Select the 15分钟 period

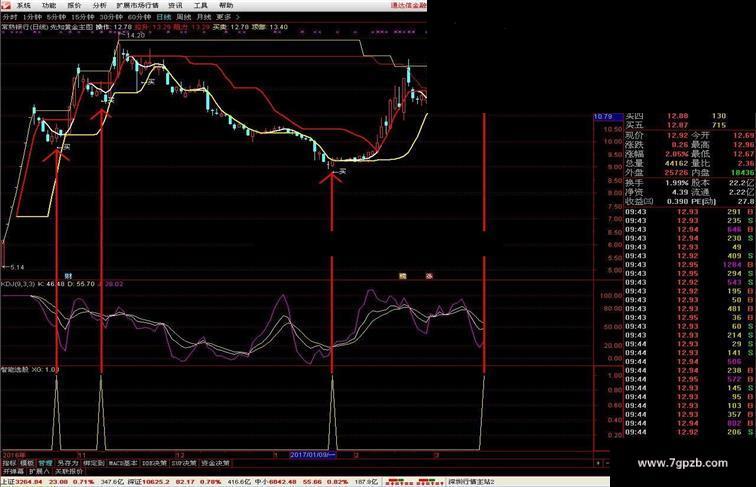click(82, 17)
